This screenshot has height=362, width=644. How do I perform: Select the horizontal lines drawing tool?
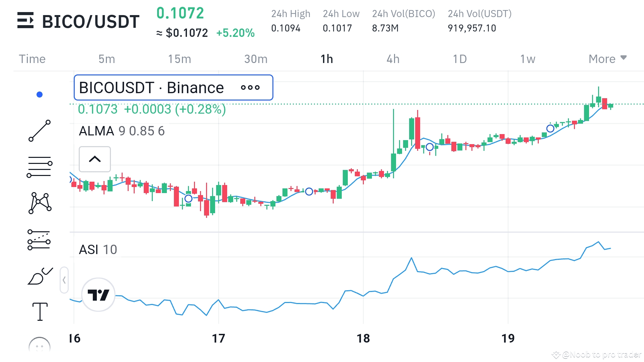(40, 167)
